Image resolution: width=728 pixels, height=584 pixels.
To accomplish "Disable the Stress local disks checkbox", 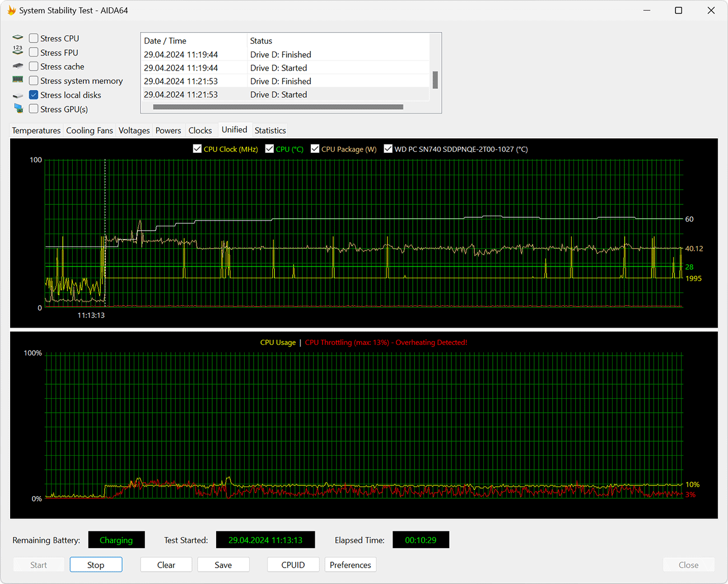I will [34, 95].
